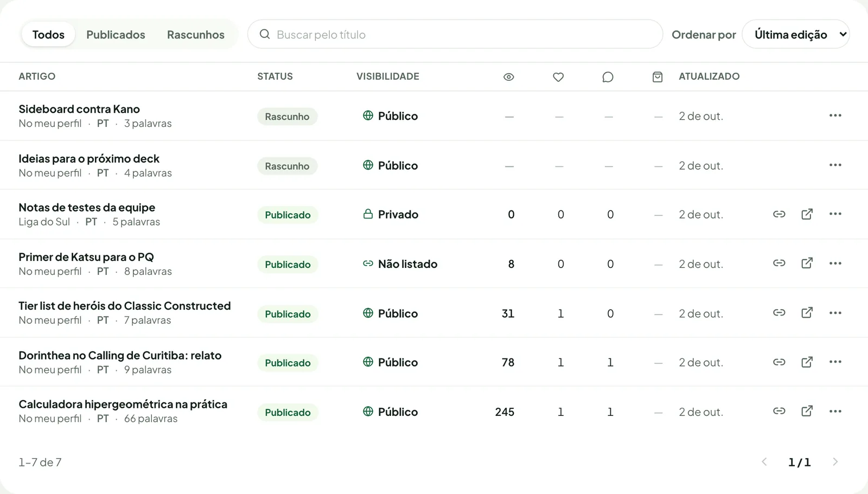The image size is (868, 494).
Task: Open more options for Tier list de heróis
Action: click(835, 313)
